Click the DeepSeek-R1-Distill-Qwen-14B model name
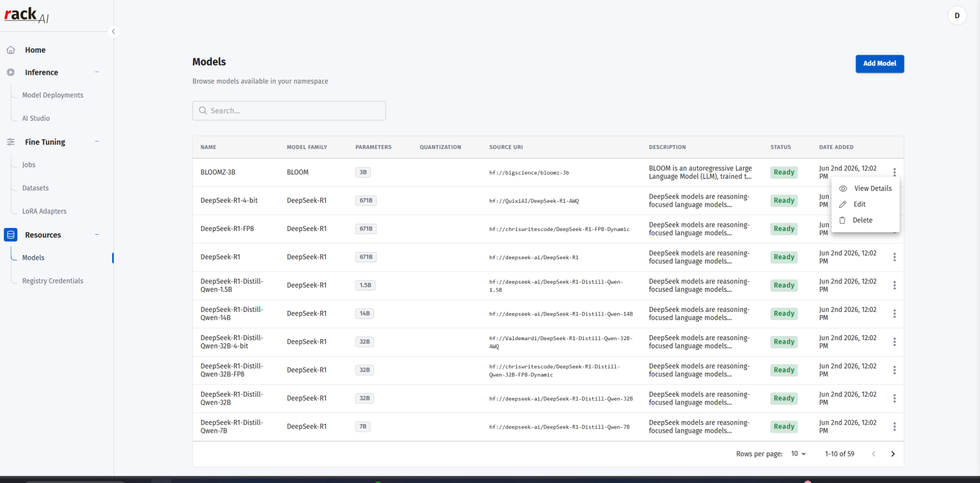This screenshot has height=483, width=980. click(232, 314)
